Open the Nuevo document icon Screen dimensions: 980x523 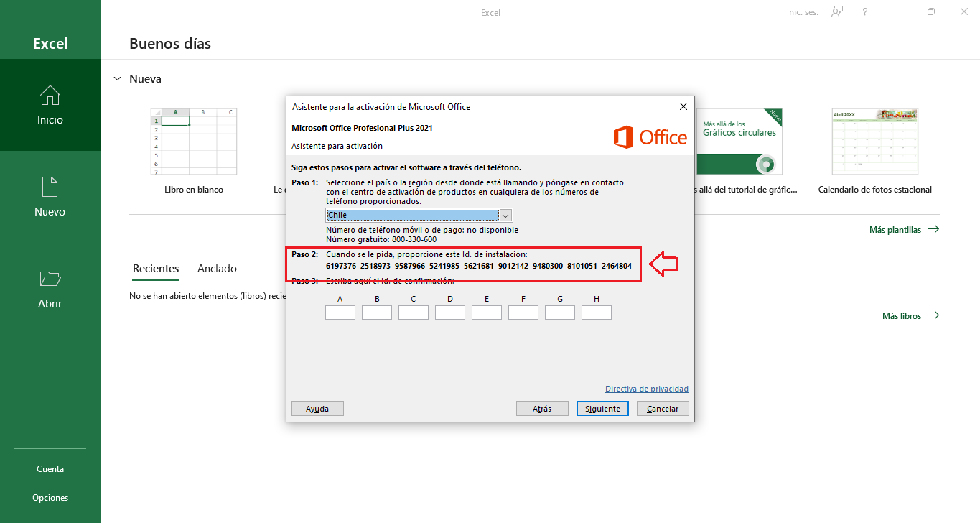tap(50, 187)
